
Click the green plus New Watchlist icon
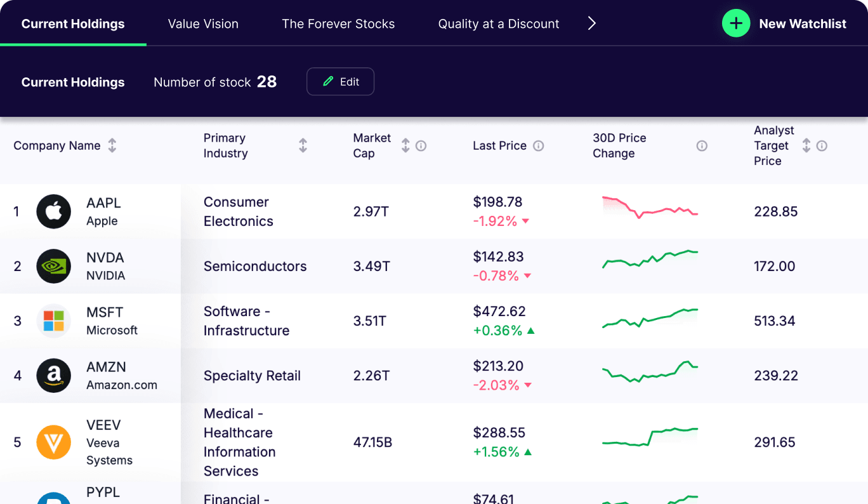click(x=736, y=23)
